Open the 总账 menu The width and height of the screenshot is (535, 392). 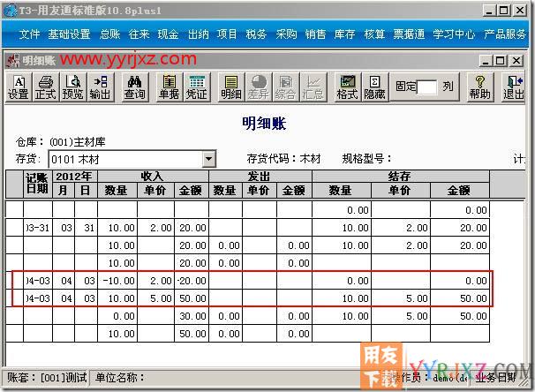(109, 34)
